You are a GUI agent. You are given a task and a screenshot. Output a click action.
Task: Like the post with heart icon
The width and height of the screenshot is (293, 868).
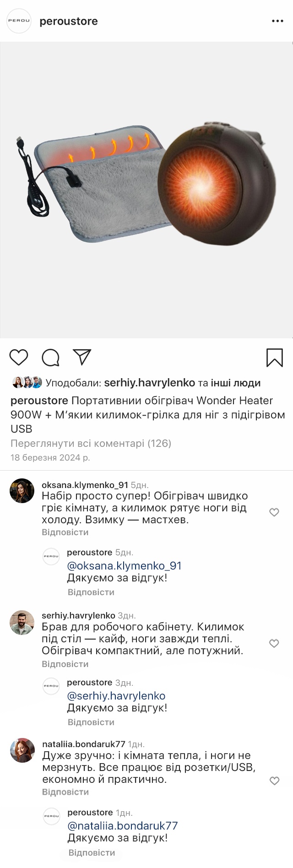pos(19,358)
